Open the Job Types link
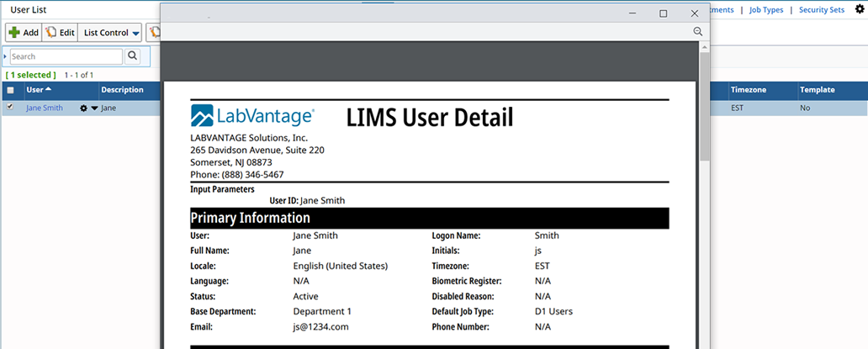Image resolution: width=868 pixels, height=349 pixels. click(766, 10)
